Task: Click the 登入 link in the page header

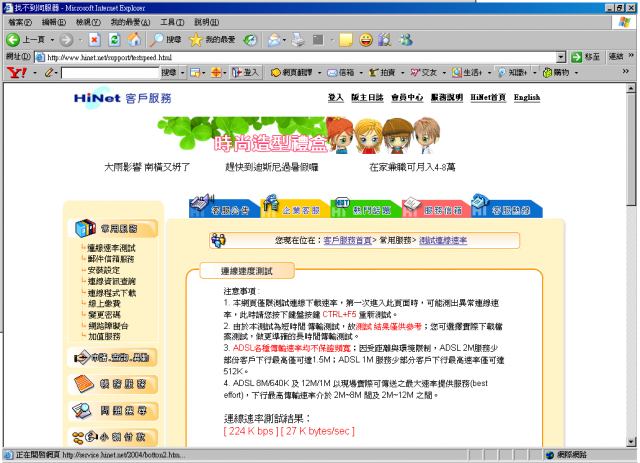Action: coord(336,98)
